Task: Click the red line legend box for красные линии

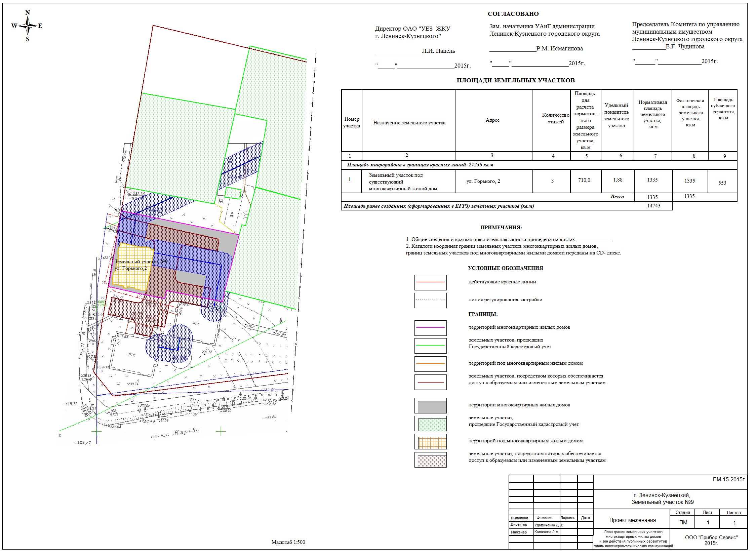Action: click(430, 282)
